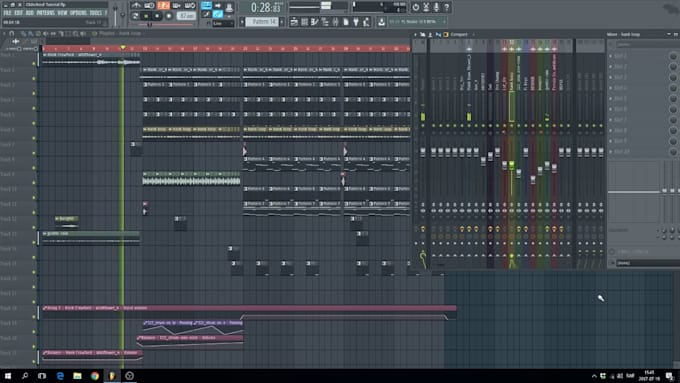The image size is (680, 383).
Task: Click the FL Studio 12.5 BETA news panel
Action: [418, 22]
